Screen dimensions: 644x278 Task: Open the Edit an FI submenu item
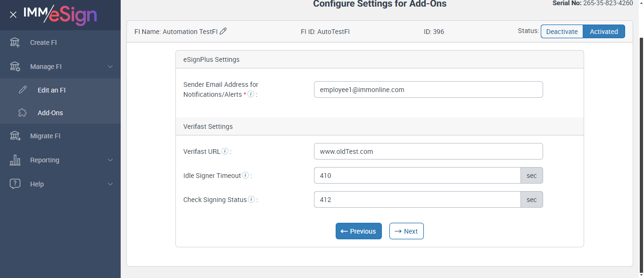(51, 90)
